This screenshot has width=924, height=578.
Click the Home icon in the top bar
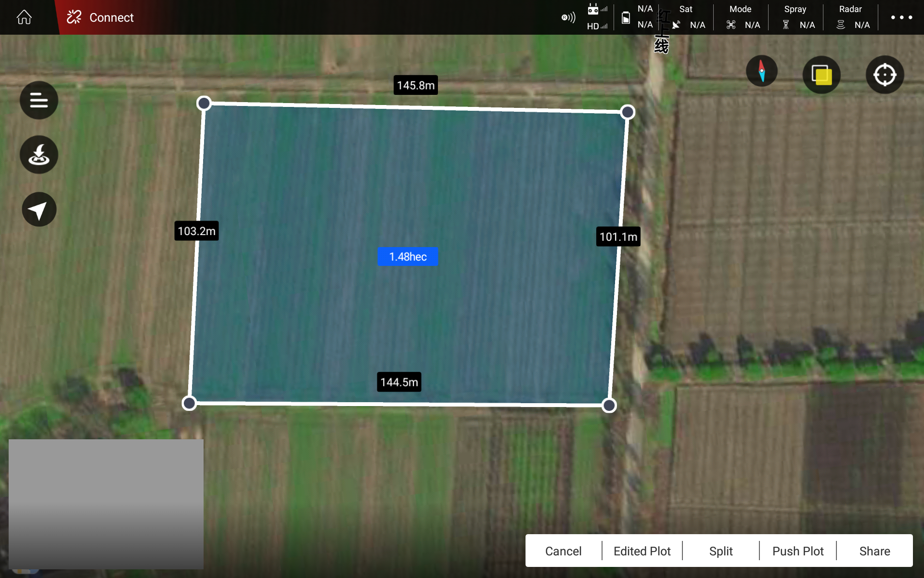point(24,17)
